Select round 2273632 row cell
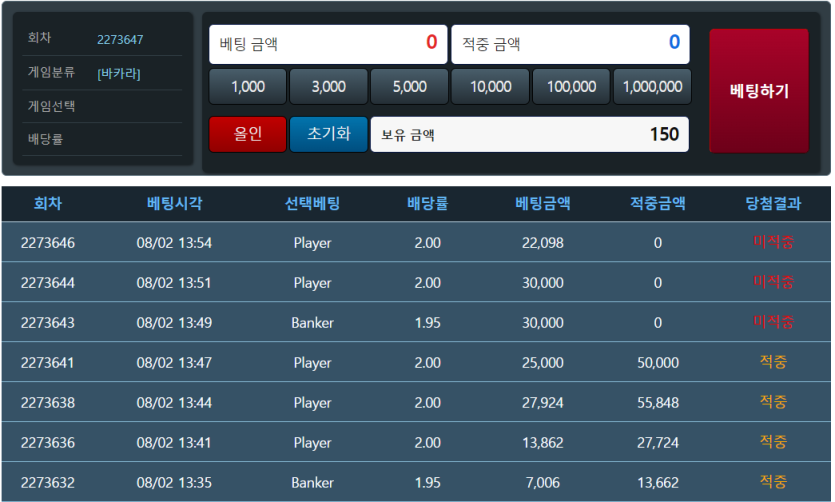This screenshot has width=835, height=502. coord(48,482)
